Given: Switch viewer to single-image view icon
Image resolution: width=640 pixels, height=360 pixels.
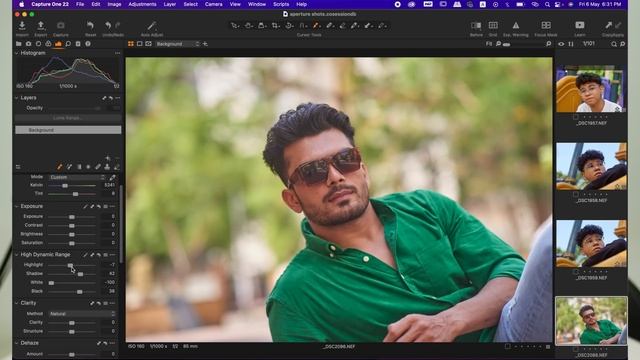Looking at the screenshot, I should point(140,44).
